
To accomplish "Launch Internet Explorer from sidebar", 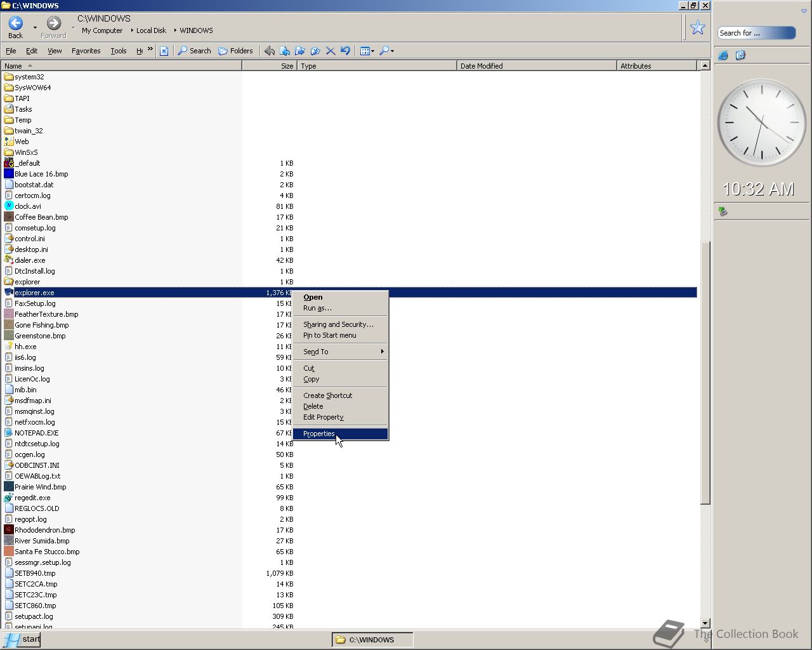I will coord(723,56).
